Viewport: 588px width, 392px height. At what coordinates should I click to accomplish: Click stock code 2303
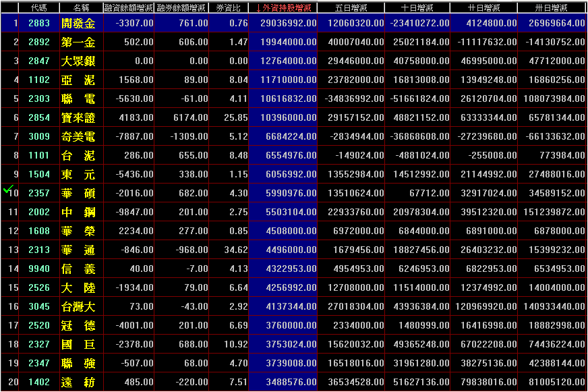(39, 99)
